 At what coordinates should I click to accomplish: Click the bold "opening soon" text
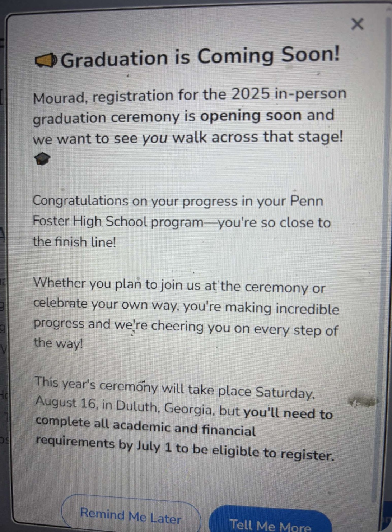[251, 116]
